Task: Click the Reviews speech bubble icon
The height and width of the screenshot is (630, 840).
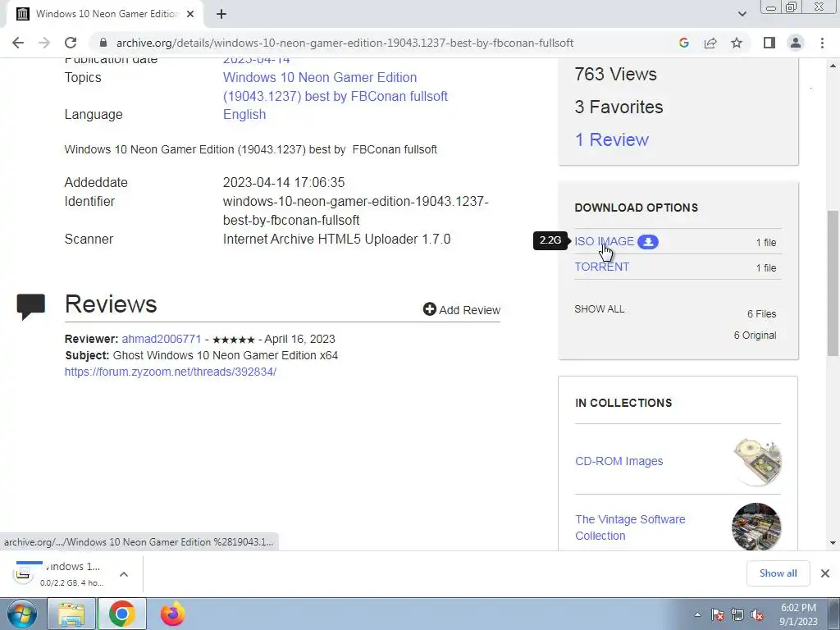Action: 31,307
